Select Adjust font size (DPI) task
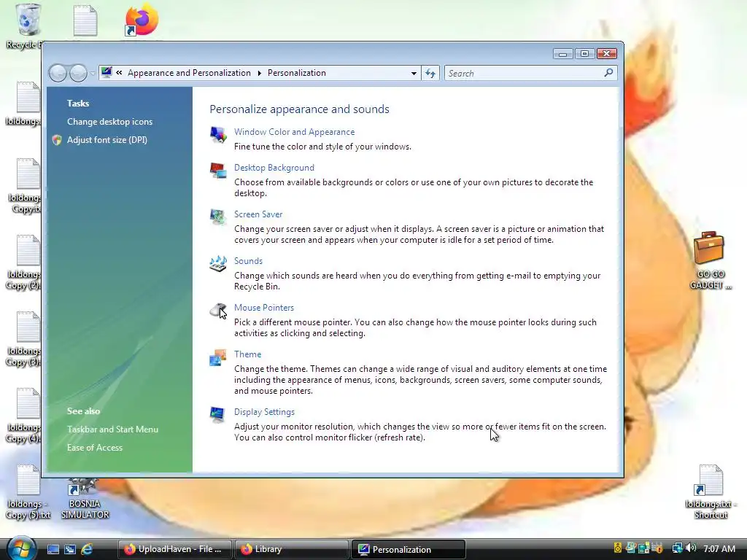Screen dimensions: 747x560 click(x=107, y=139)
